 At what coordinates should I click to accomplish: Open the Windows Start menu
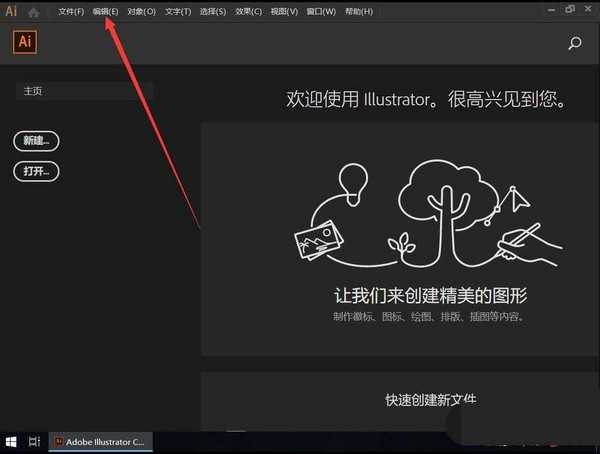tap(11, 441)
